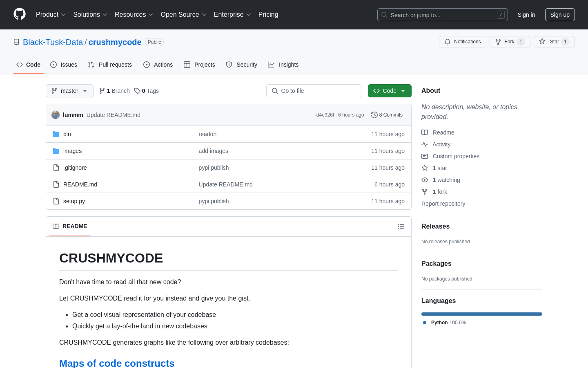Select the Code tab

click(x=29, y=65)
